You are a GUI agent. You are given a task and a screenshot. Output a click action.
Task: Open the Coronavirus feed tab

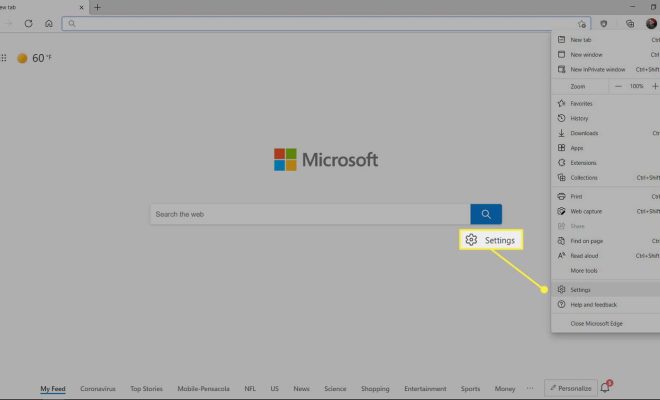coord(98,389)
